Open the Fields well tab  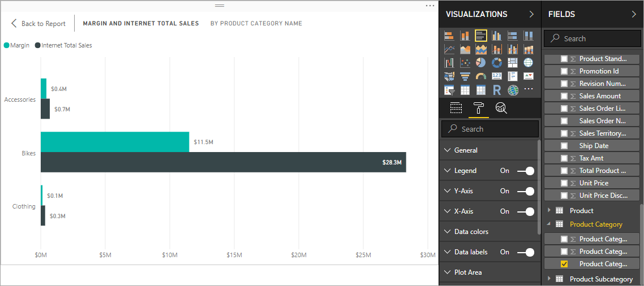tap(456, 109)
